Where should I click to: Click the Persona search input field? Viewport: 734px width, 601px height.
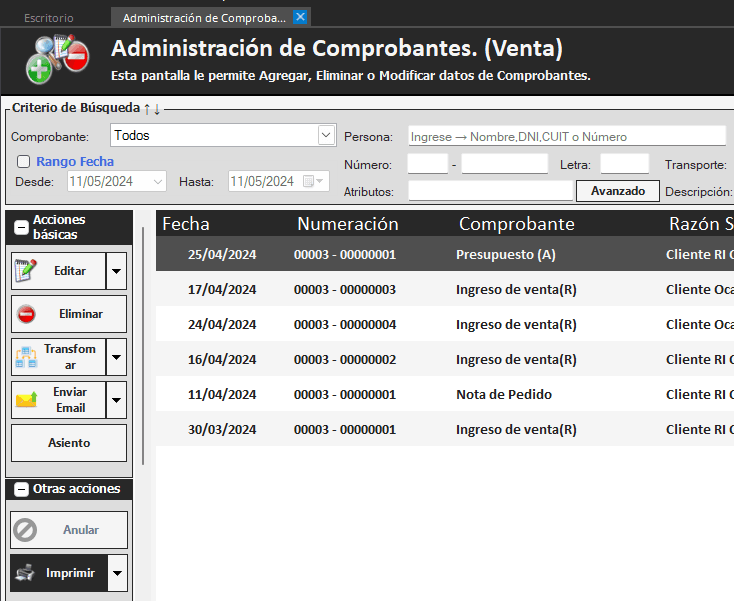pyautogui.click(x=566, y=136)
